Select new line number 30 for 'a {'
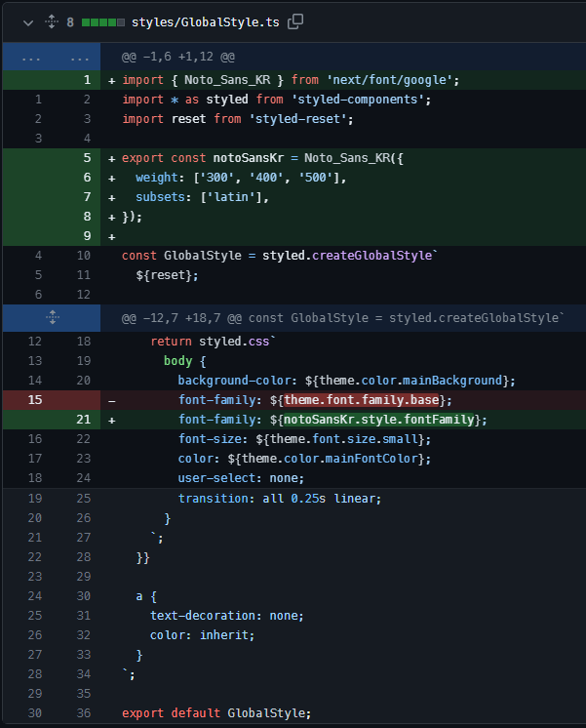This screenshot has width=586, height=728. [84, 595]
